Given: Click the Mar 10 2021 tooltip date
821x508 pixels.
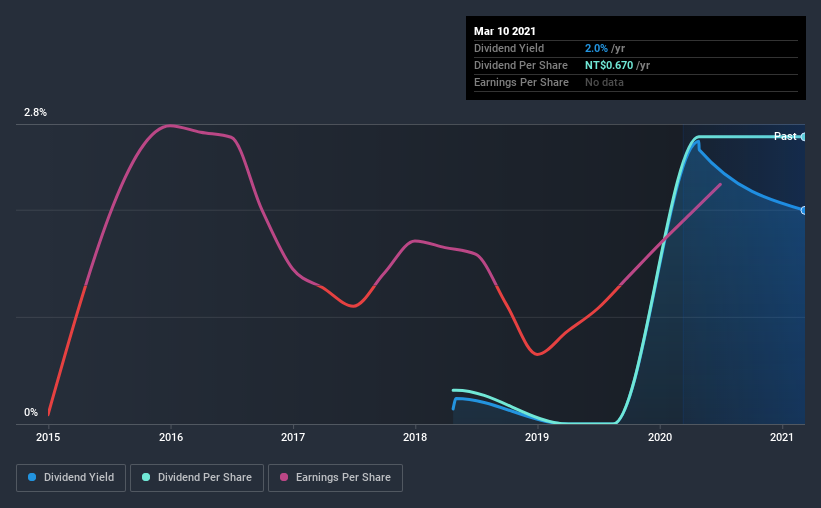Looking at the screenshot, I should (505, 31).
